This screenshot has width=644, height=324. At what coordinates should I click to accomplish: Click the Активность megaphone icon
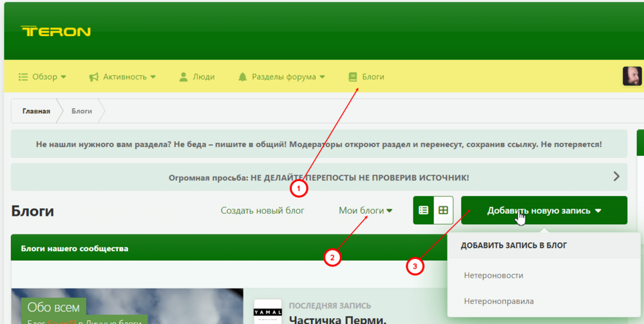[93, 77]
